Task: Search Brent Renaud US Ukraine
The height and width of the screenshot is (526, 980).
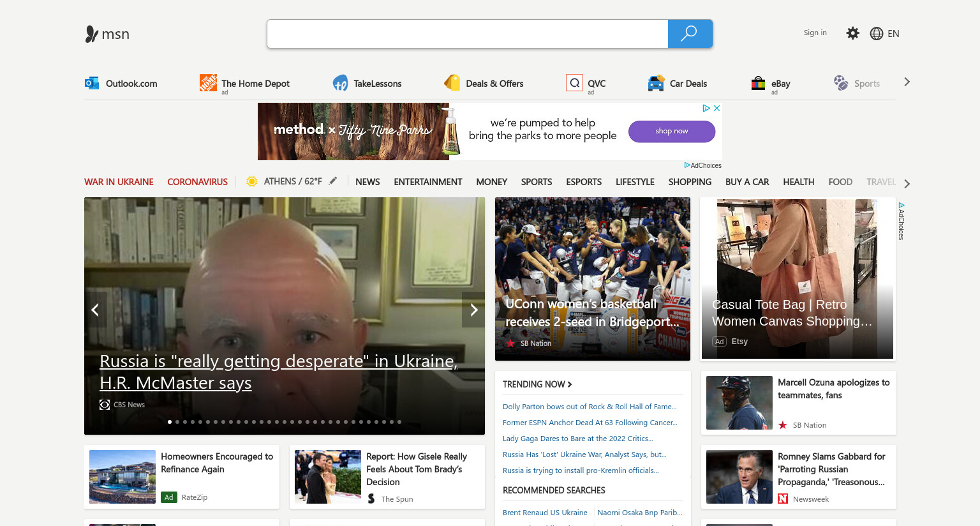Action: pos(545,513)
